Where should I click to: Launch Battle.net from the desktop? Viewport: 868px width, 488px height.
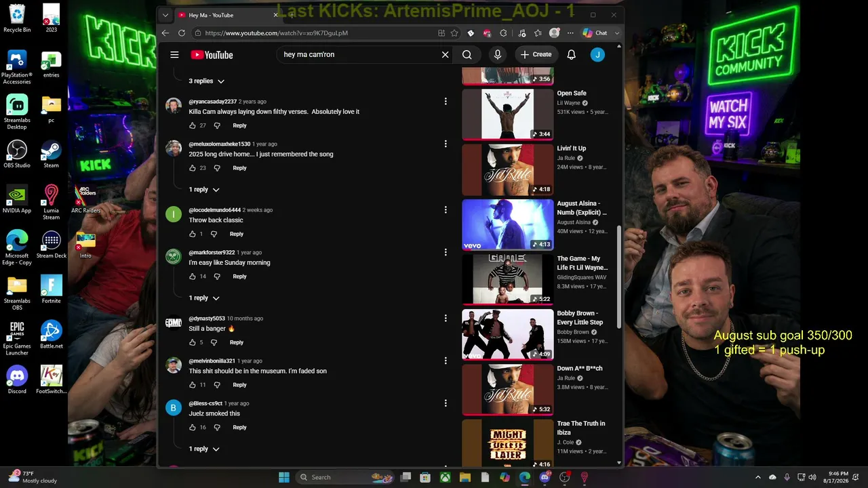[51, 335]
